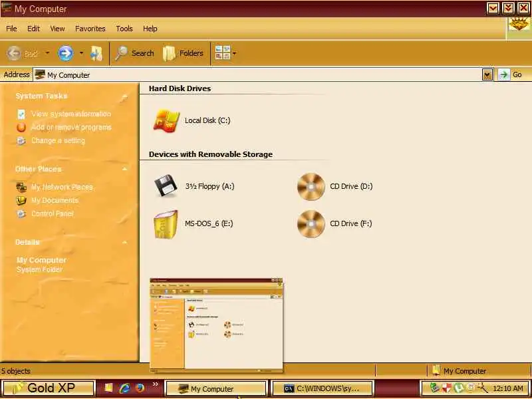Click the yellow Quick Launch desktop icon

[x=108, y=388]
